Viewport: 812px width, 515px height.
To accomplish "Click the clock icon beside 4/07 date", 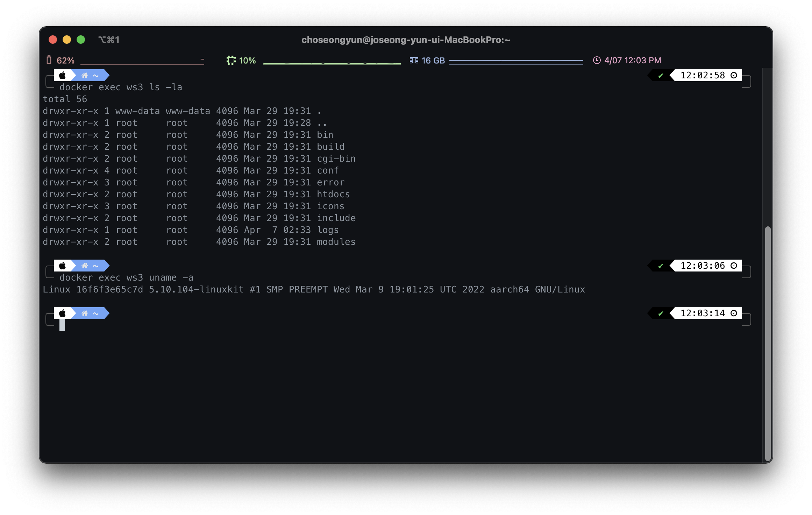I will click(x=597, y=60).
